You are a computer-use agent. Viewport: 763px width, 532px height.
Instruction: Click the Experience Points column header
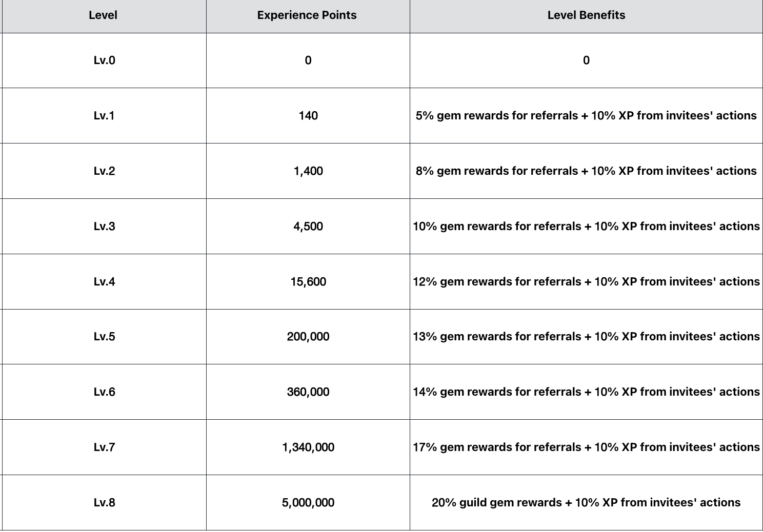307,15
